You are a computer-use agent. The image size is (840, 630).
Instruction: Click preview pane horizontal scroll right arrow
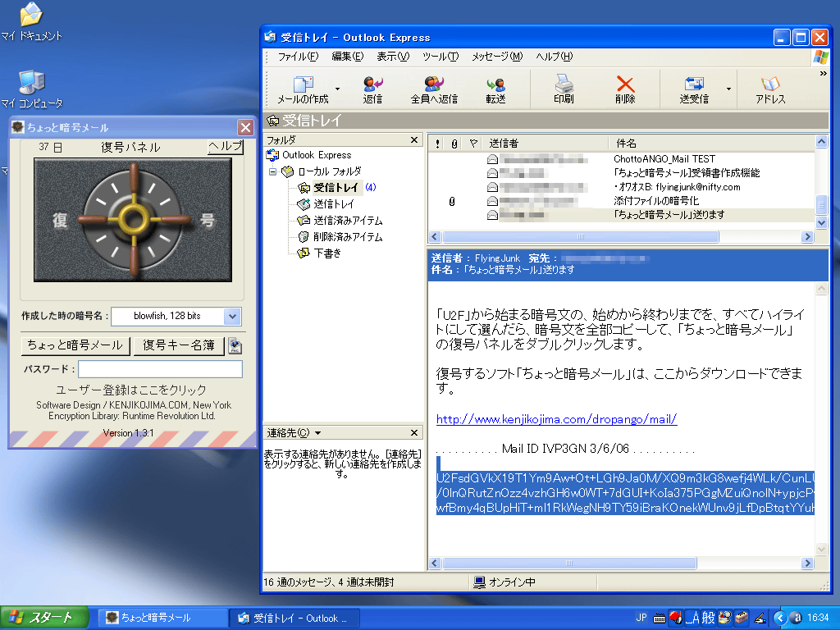(x=807, y=563)
